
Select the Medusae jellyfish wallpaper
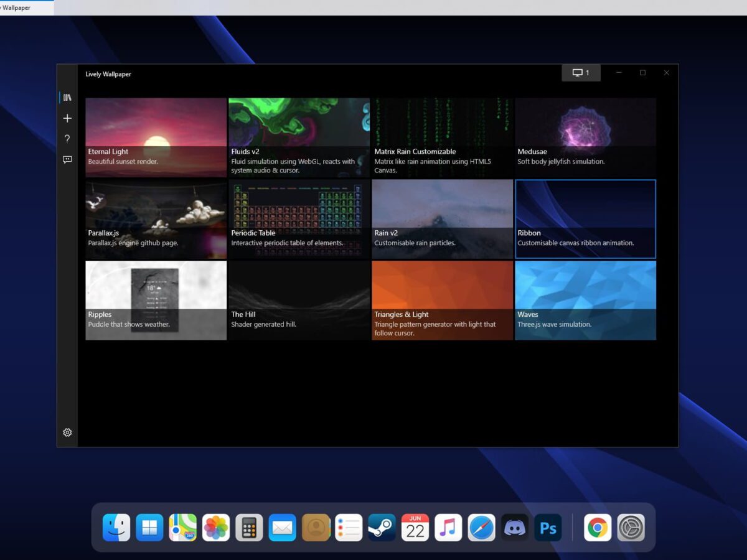(585, 137)
